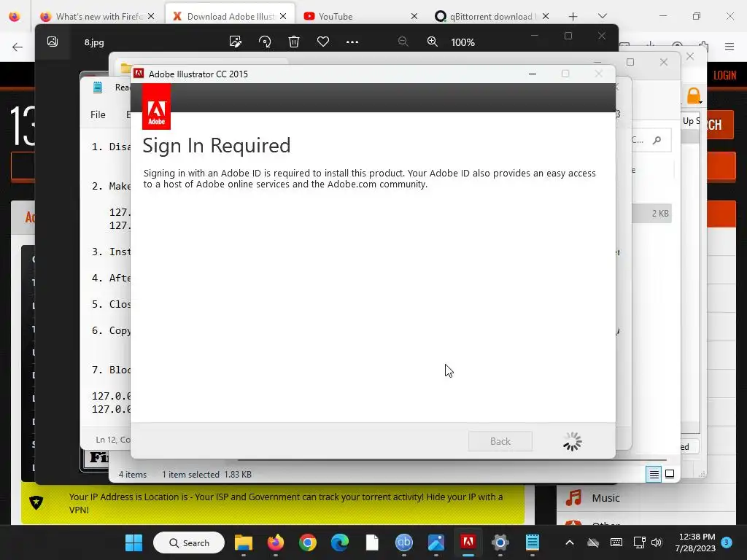
Task: Click the '4 items' status text
Action: (133, 474)
